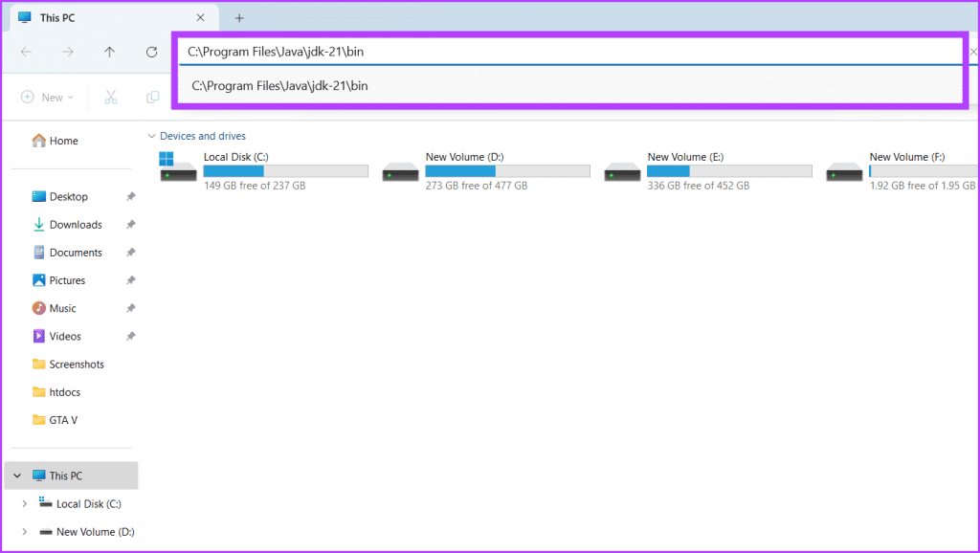Click the New Volume (D:) usage bar
The height and width of the screenshot is (553, 980).
coord(507,170)
